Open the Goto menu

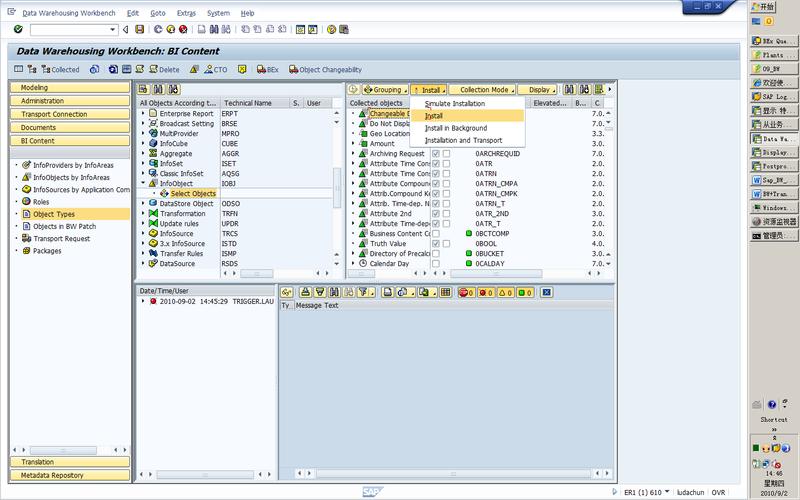click(x=158, y=13)
